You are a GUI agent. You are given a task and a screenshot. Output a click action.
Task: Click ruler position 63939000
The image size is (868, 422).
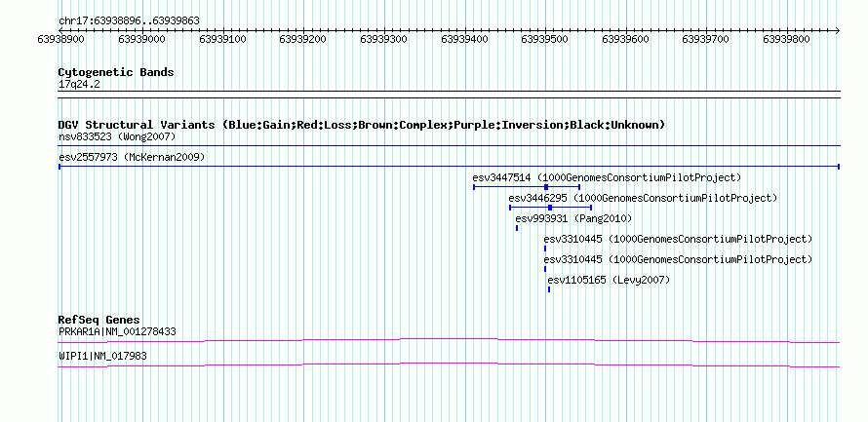[x=141, y=39]
